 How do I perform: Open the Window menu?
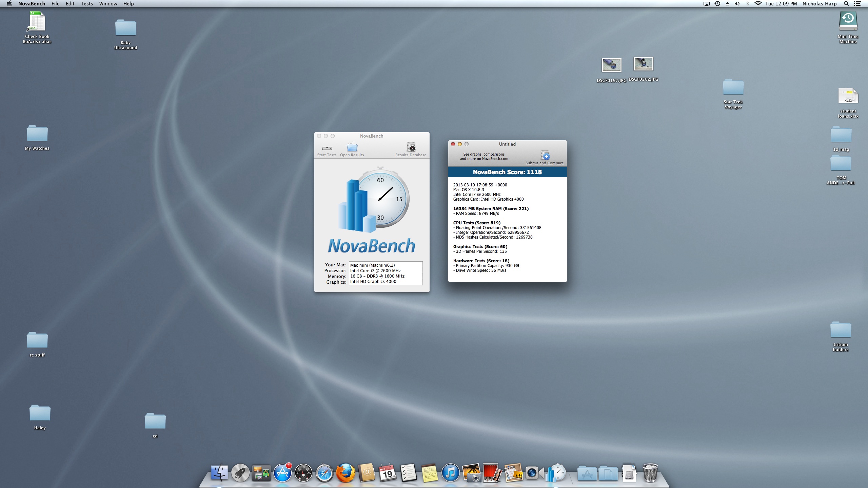point(108,4)
